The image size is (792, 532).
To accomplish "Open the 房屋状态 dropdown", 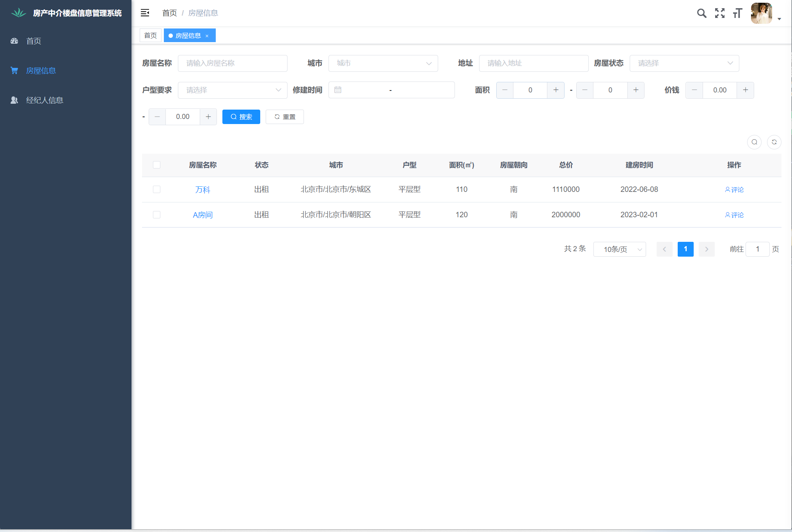I will point(684,63).
